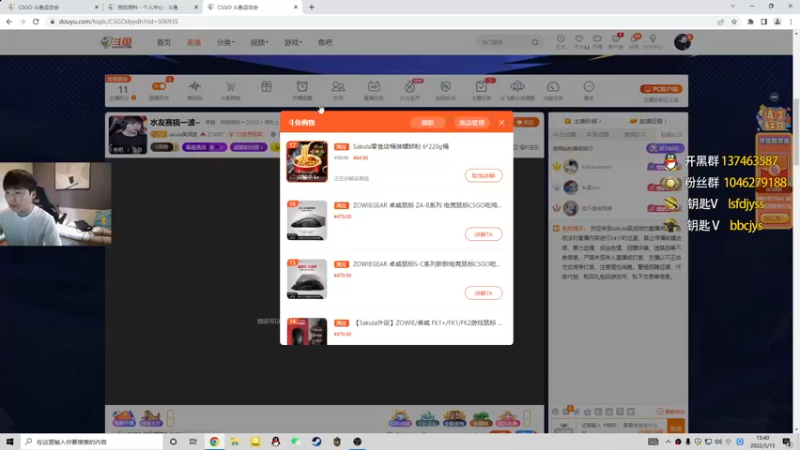
Task: Open the history clock icon in header
Action: [x=561, y=41]
